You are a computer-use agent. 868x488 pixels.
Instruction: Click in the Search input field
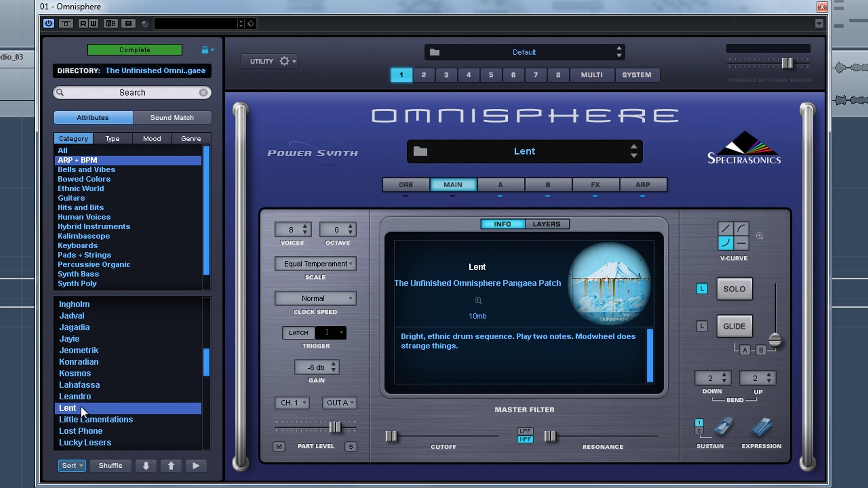pos(132,93)
